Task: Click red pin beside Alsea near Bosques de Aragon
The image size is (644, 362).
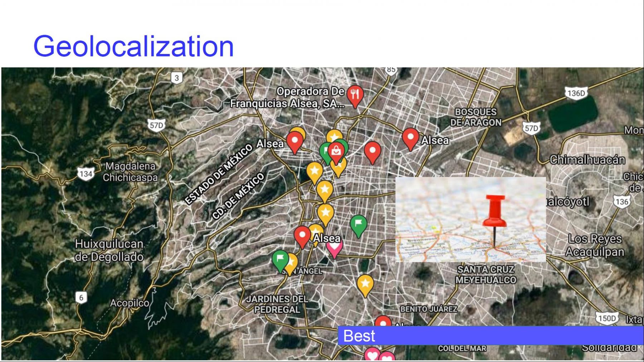Action: click(410, 138)
